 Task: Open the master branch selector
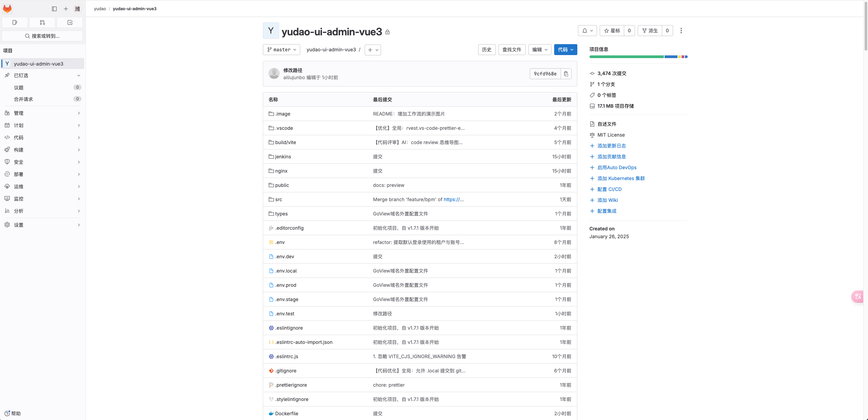tap(282, 50)
